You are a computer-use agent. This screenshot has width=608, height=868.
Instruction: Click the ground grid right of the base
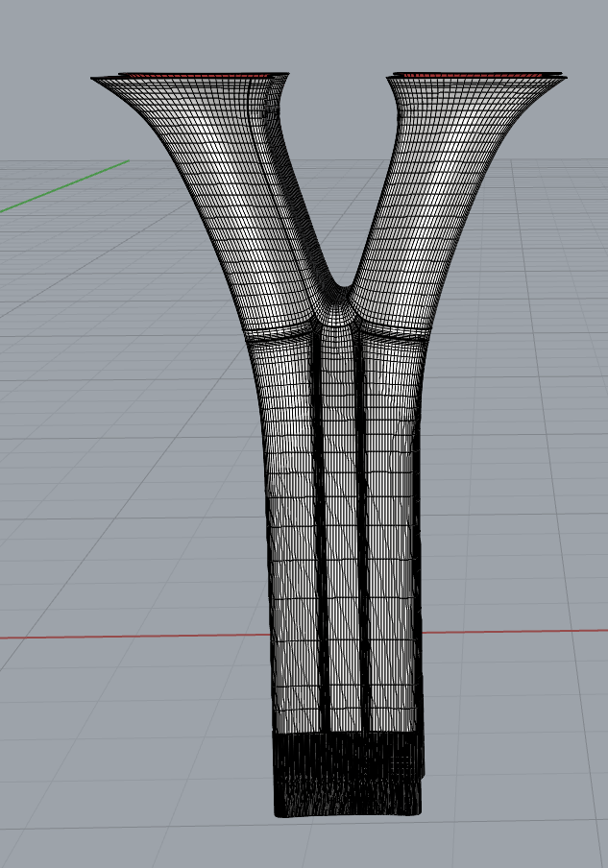pyautogui.click(x=519, y=749)
